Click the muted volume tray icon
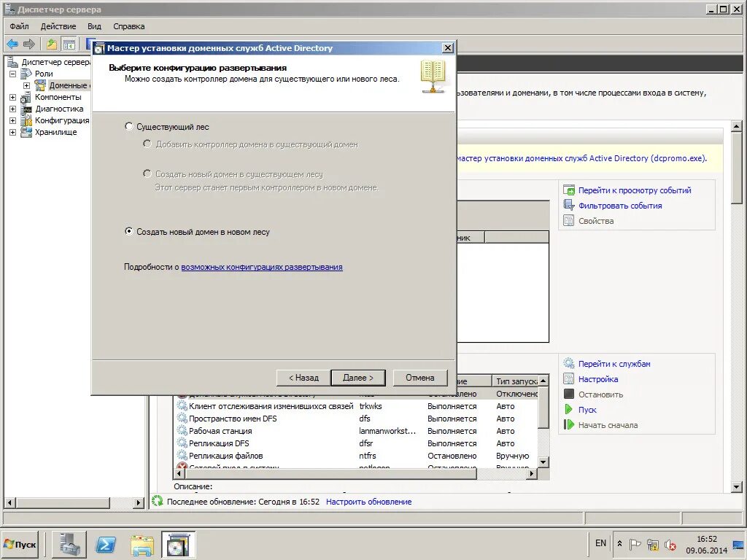This screenshot has width=747, height=560. click(x=670, y=544)
